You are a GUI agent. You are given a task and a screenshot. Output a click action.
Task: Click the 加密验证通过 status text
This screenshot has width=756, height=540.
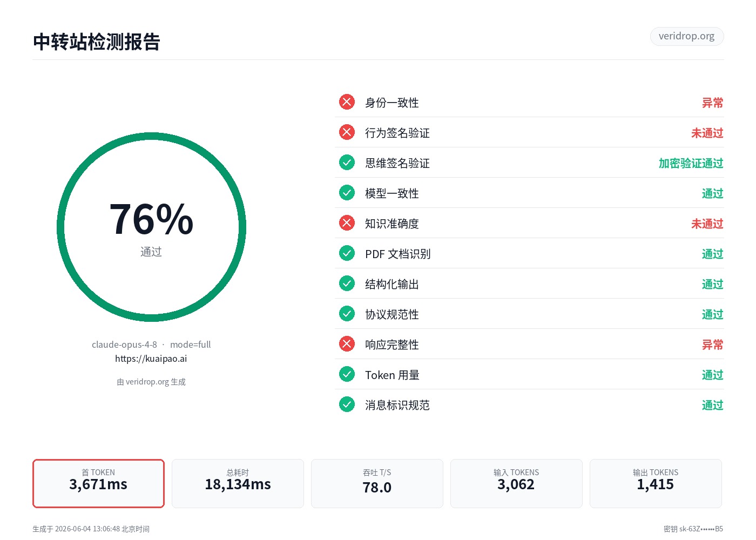point(691,163)
